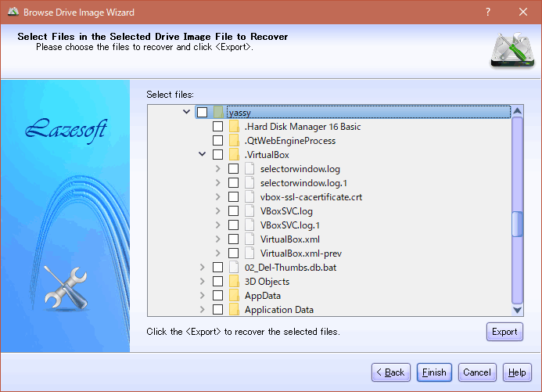Tick the .VirtualBox folder checkbox
The width and height of the screenshot is (542, 392).
coord(217,154)
